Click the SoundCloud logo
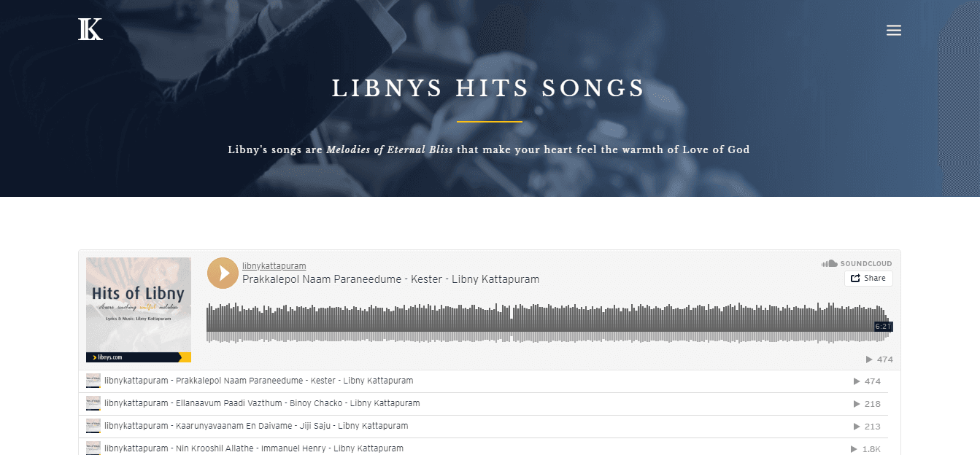 pyautogui.click(x=857, y=263)
